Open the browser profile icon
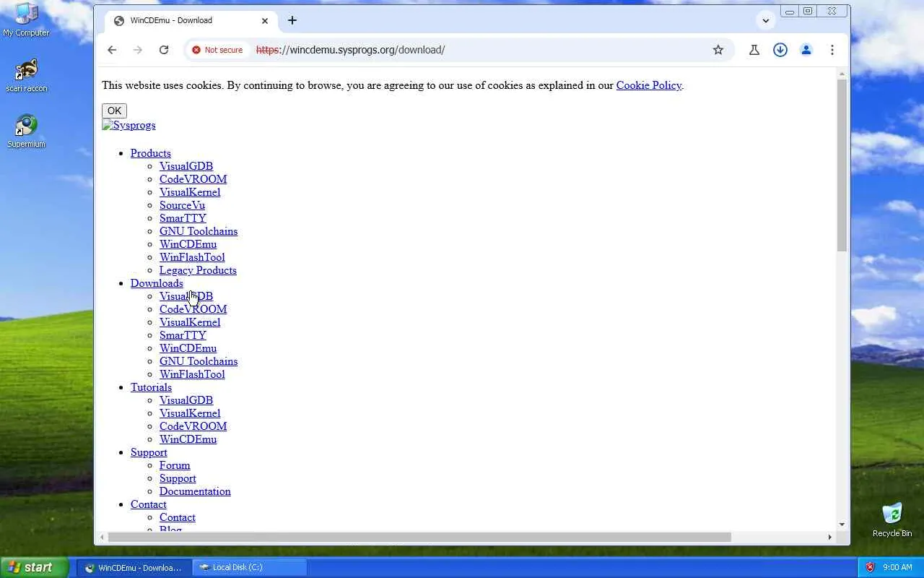 806,50
